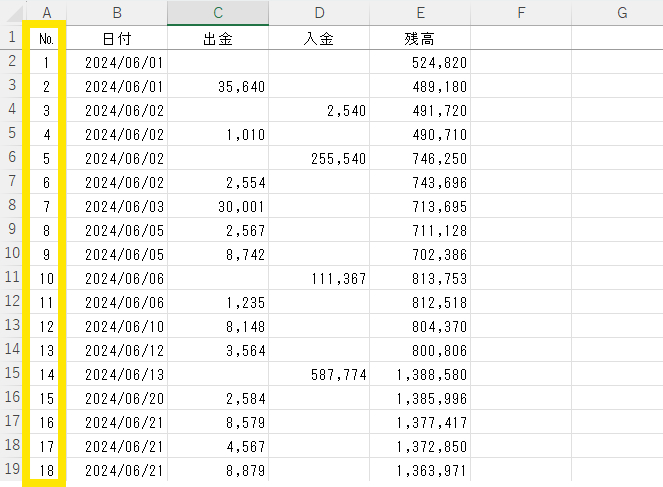Select cell containing 35,640
This screenshot has height=487, width=663.
tap(218, 86)
